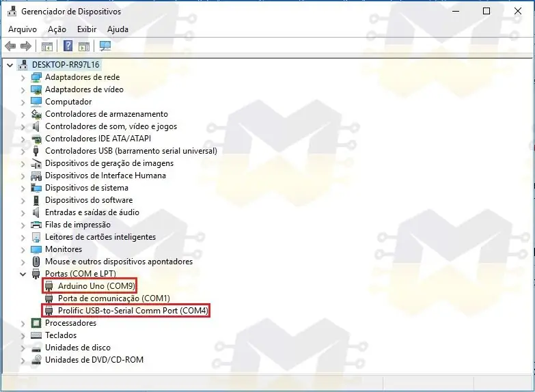Click the Dispositivos de geração de imagens icon
This screenshot has width=535, height=392.
point(36,163)
